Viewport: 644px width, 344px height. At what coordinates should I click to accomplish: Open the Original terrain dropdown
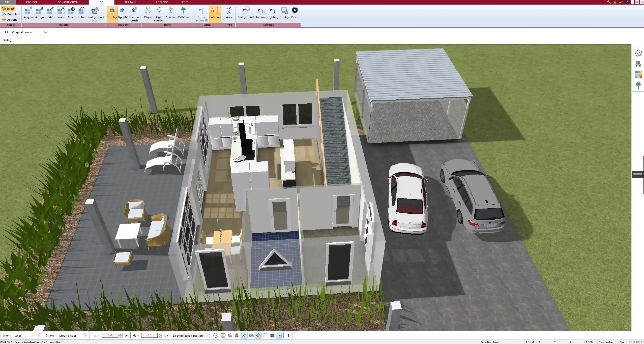(46, 32)
